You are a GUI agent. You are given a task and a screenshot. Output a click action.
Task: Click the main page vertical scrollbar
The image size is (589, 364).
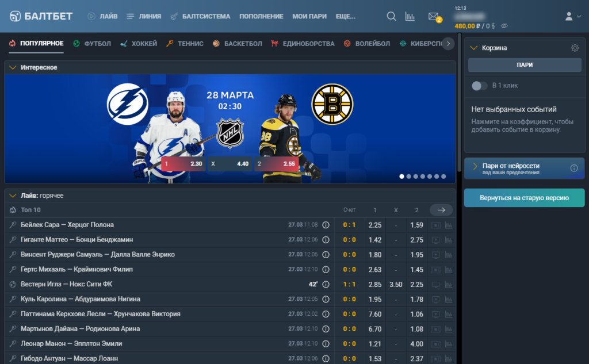click(460, 102)
